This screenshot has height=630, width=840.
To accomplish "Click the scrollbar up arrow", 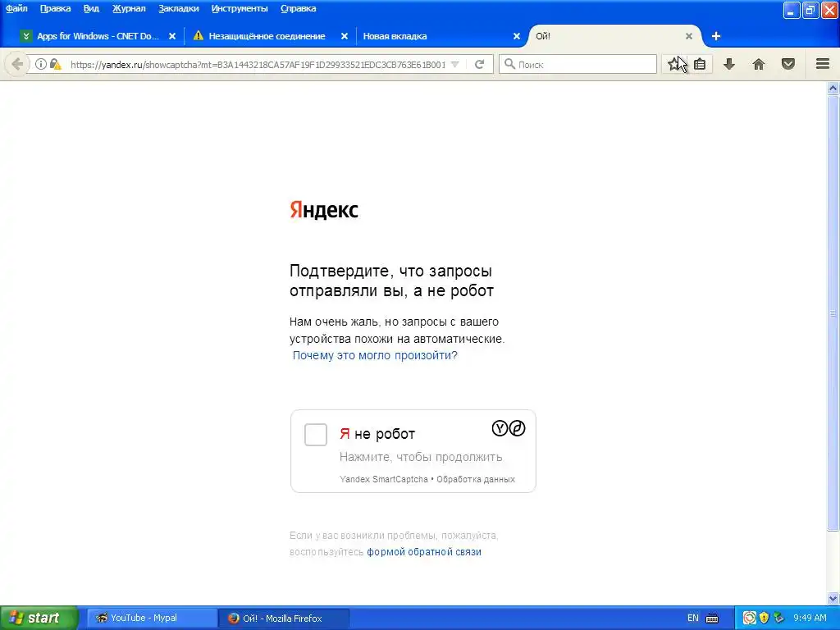I will (x=833, y=89).
